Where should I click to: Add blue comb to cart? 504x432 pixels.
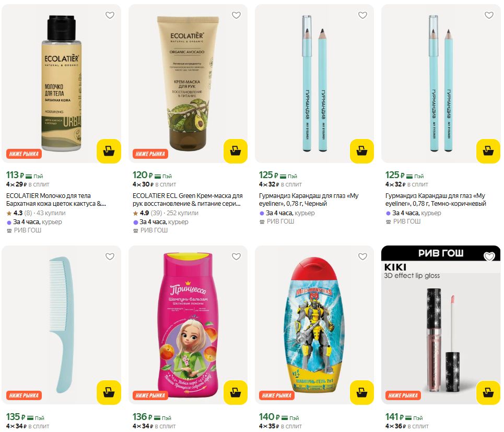(109, 392)
